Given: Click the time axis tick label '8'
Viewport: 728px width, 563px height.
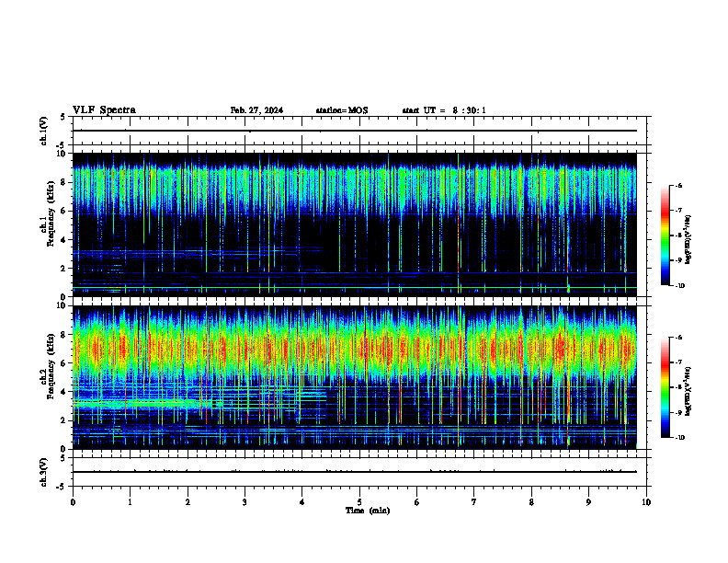Looking at the screenshot, I should tap(531, 502).
